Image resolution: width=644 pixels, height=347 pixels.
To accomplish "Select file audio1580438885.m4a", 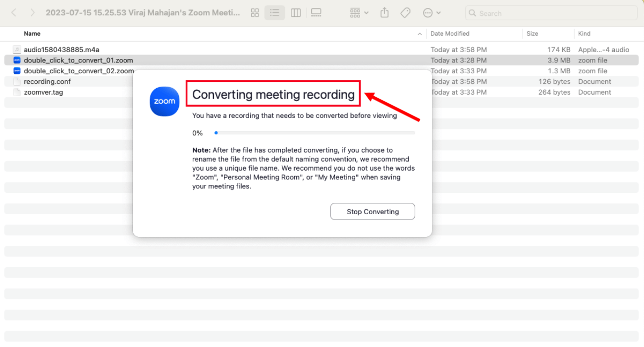I will pyautogui.click(x=61, y=50).
